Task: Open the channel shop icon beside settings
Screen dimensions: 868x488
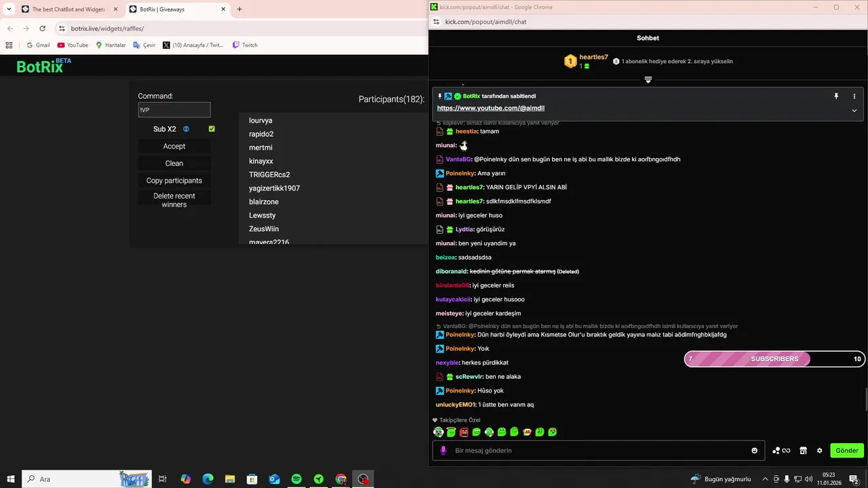Action: pos(803,451)
